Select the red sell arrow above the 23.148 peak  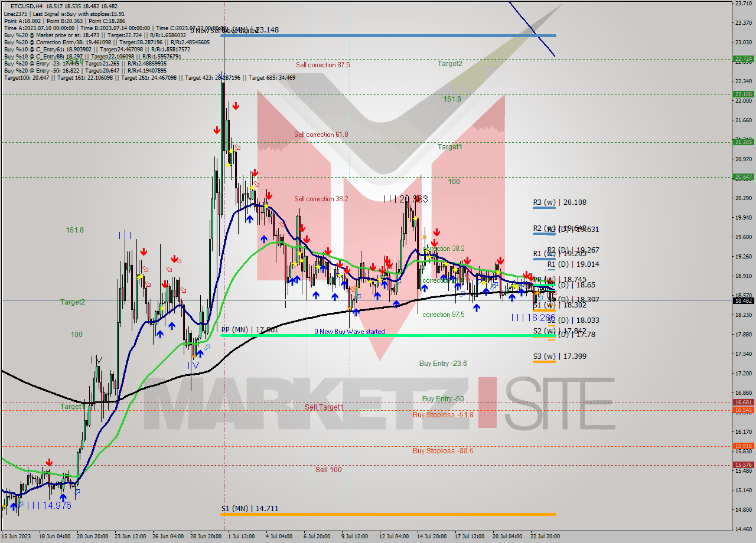coord(236,104)
